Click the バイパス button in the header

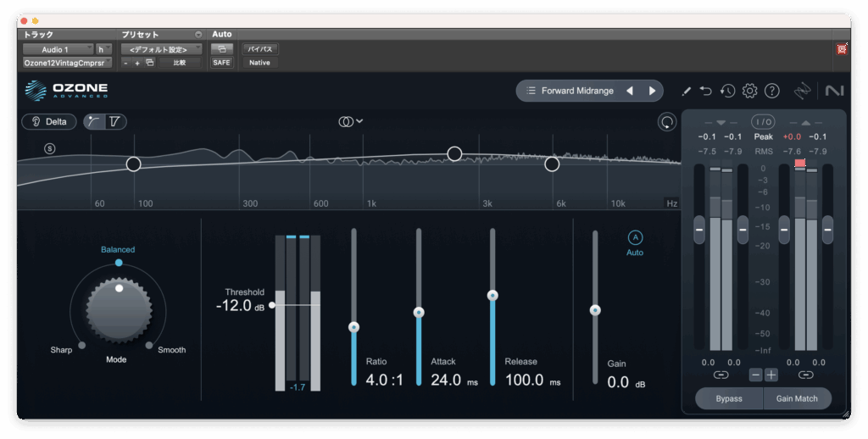point(260,49)
